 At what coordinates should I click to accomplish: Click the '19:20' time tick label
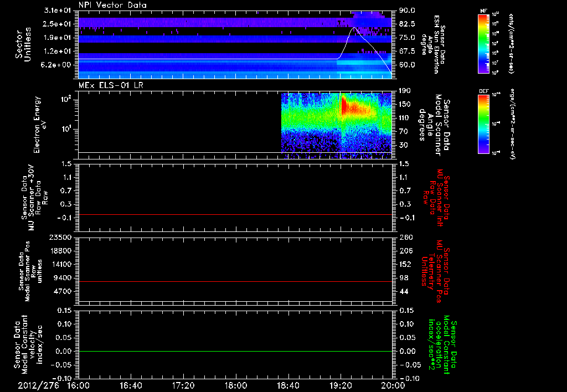click(x=341, y=385)
